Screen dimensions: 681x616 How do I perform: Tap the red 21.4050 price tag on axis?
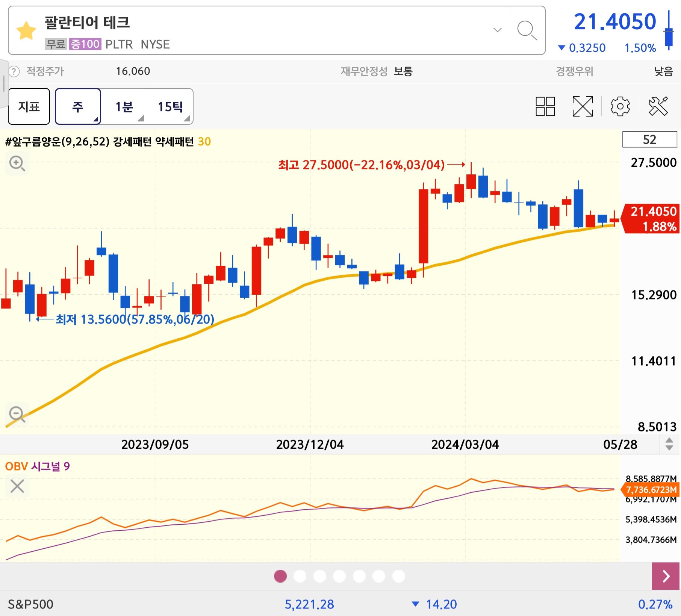click(x=650, y=219)
